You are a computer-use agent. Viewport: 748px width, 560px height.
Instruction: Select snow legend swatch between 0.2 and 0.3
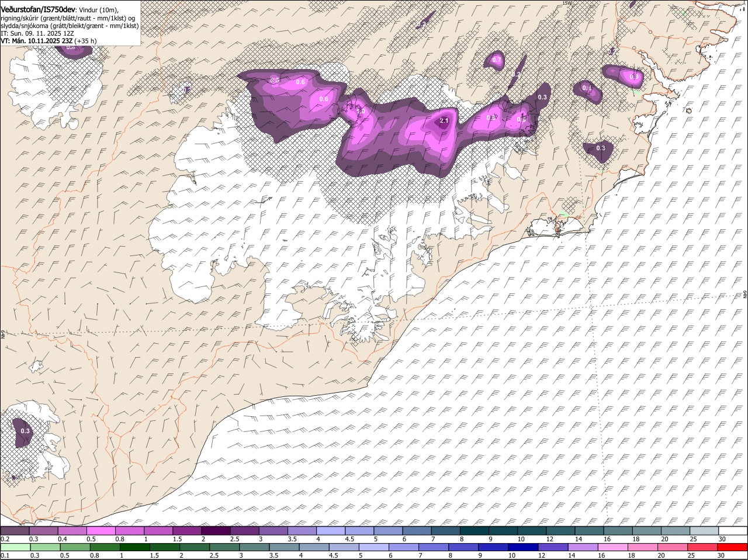tap(15, 530)
